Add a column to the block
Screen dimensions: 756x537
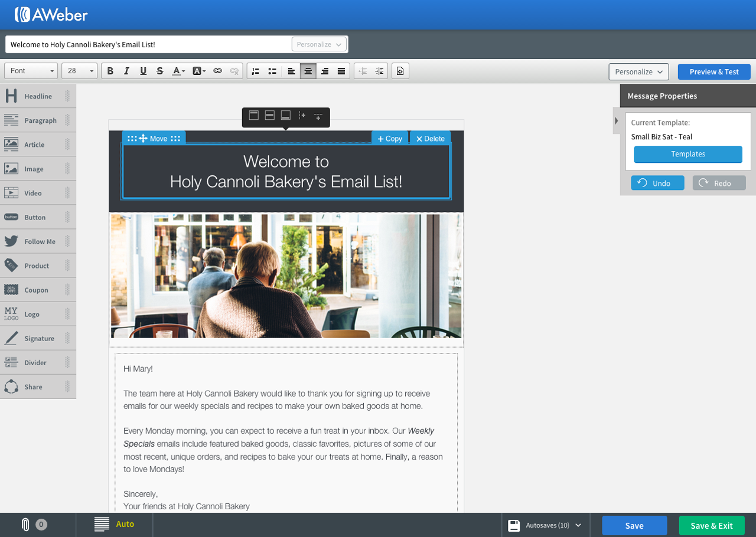(x=302, y=116)
